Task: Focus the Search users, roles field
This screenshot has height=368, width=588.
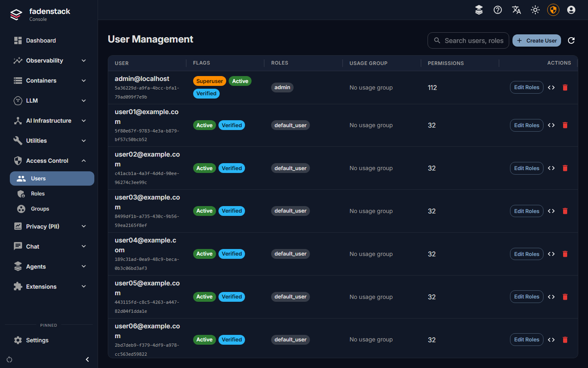Action: coord(468,40)
